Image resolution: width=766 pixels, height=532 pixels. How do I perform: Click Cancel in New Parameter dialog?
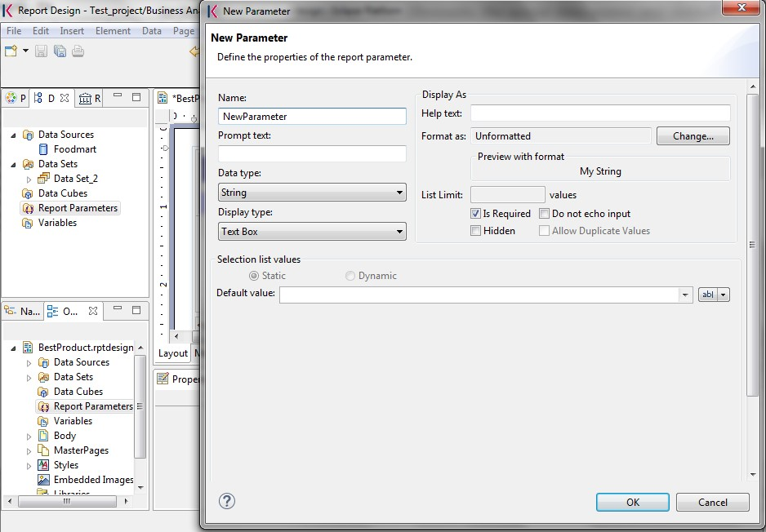coord(712,503)
